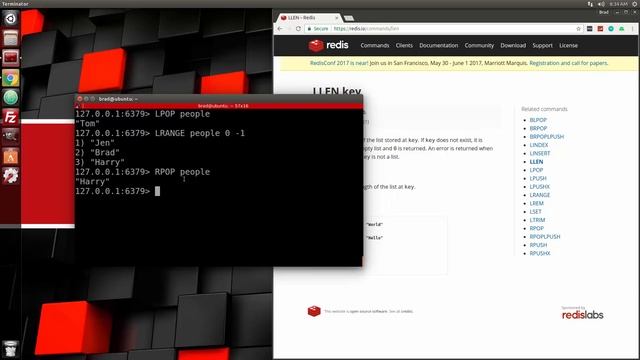Click the clock in the top panel

click(618, 4)
